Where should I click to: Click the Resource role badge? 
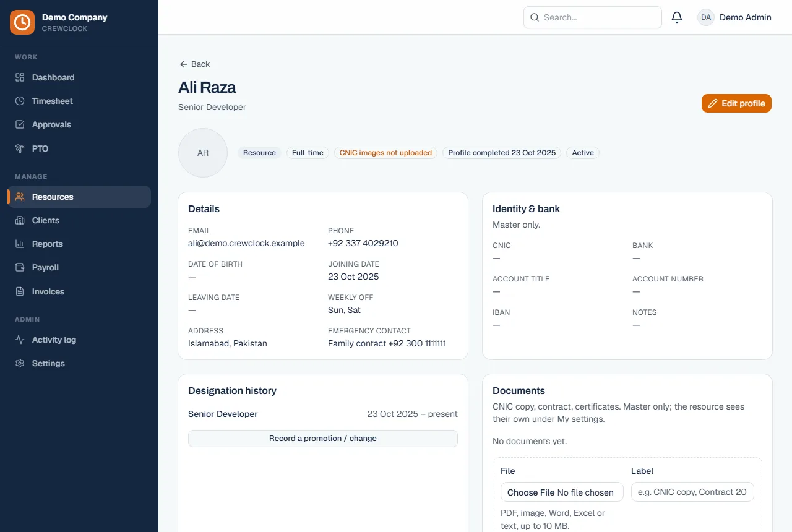(x=259, y=153)
